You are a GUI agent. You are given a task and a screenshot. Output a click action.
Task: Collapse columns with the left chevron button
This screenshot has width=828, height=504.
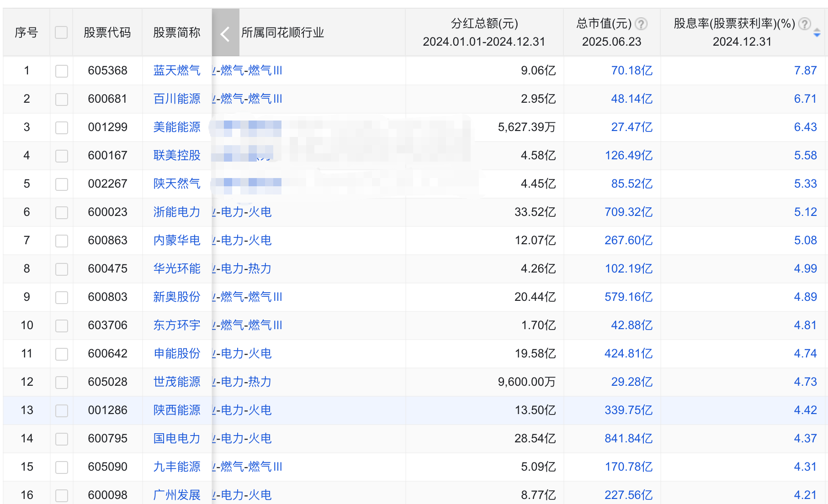225,33
